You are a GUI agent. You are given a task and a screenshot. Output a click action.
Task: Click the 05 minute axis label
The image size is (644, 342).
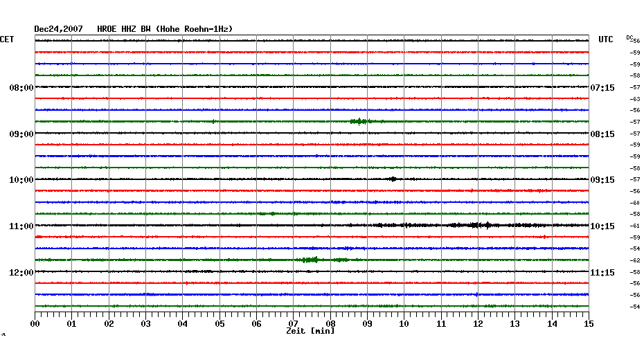coord(220,324)
